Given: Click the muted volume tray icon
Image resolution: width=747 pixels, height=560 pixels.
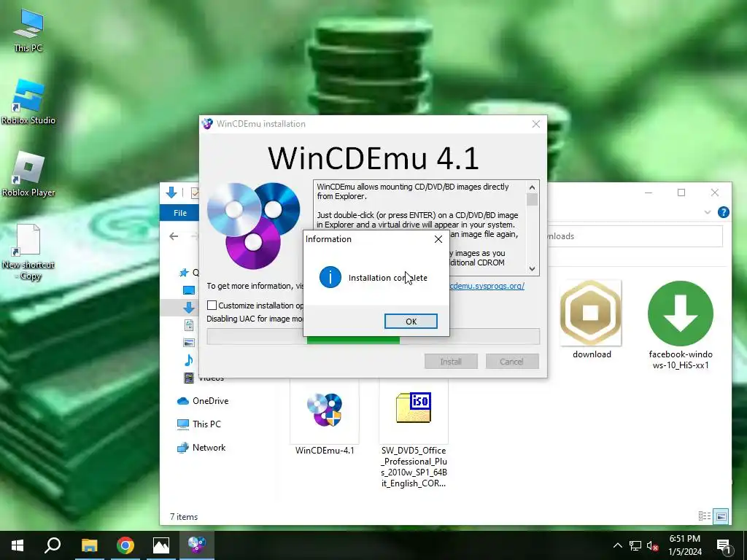Looking at the screenshot, I should click(653, 545).
